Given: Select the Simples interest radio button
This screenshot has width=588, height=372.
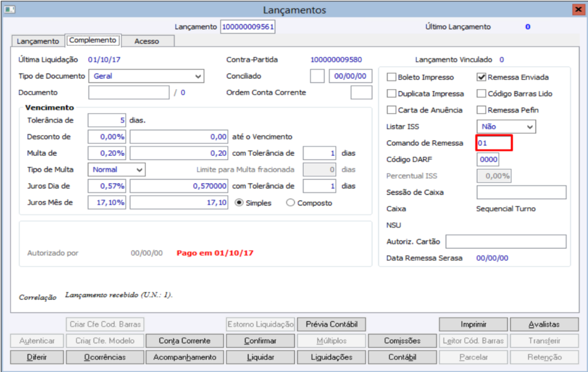Looking at the screenshot, I should 239,203.
